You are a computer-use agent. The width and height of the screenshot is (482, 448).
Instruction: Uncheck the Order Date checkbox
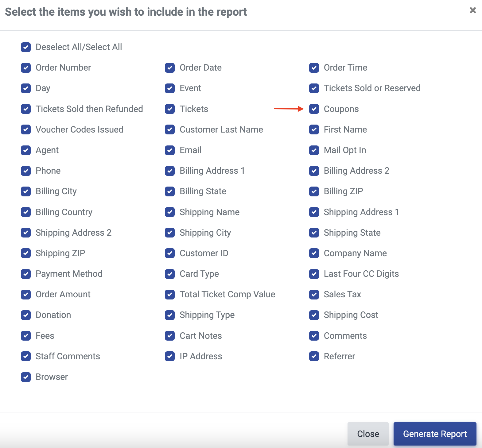(170, 68)
